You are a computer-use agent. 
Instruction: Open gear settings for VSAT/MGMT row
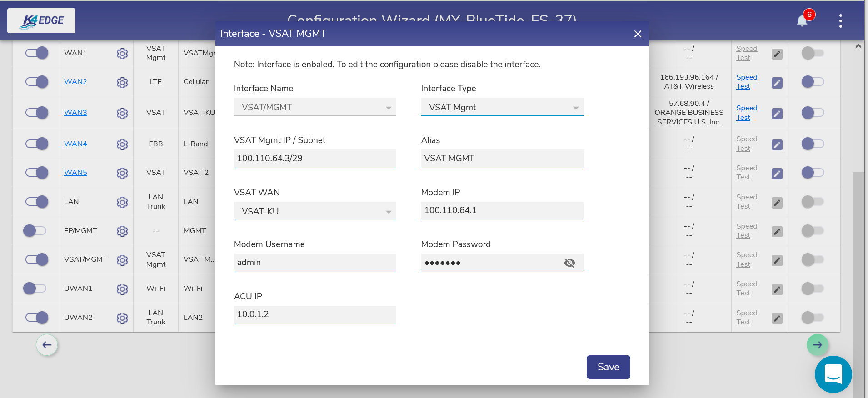122,260
